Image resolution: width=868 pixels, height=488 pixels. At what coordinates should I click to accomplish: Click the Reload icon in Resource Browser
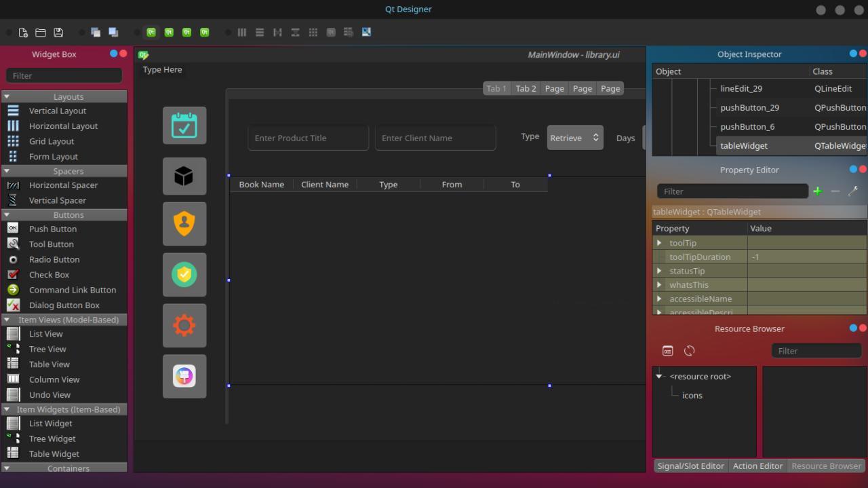(690, 351)
